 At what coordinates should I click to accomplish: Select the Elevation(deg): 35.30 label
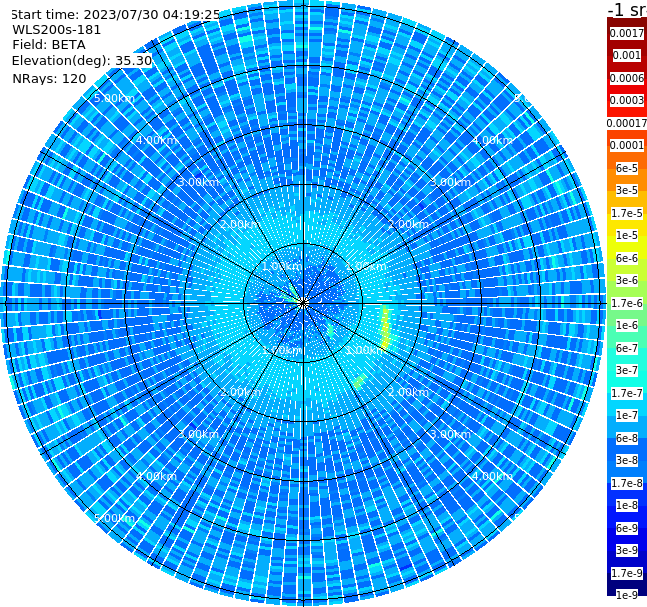tap(82, 61)
